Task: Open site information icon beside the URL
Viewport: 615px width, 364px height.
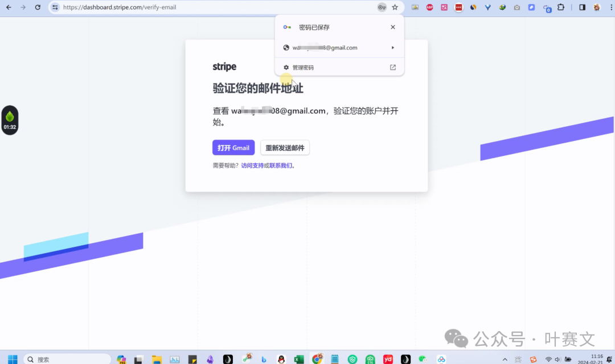Action: pos(55,7)
